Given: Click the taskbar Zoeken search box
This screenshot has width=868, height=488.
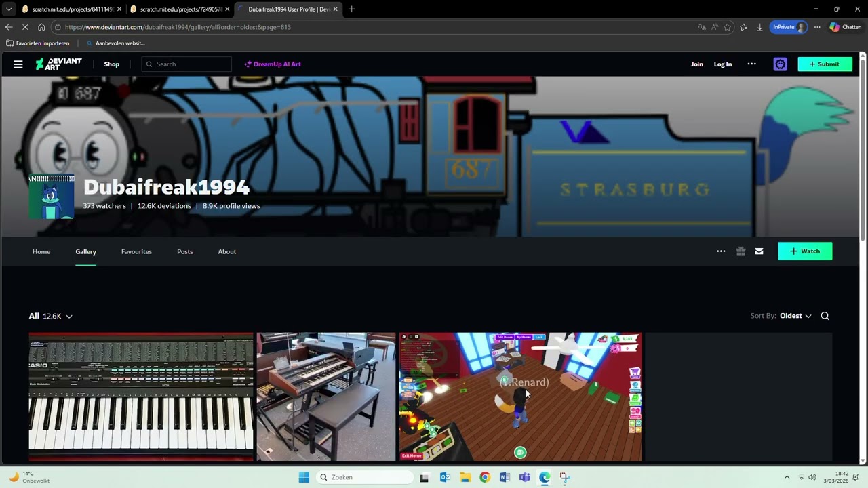Looking at the screenshot, I should pos(365,477).
